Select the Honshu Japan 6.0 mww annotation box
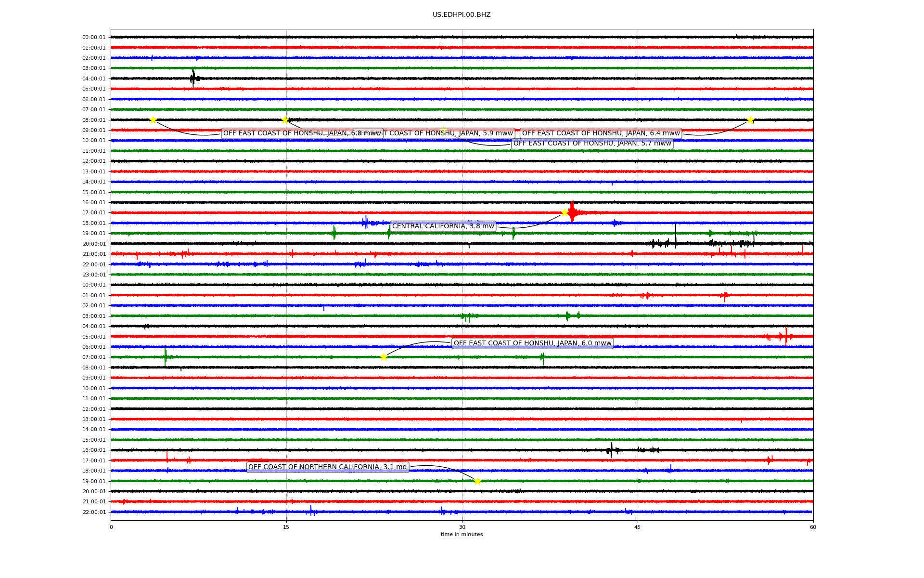This screenshot has width=924, height=578. pos(532,343)
